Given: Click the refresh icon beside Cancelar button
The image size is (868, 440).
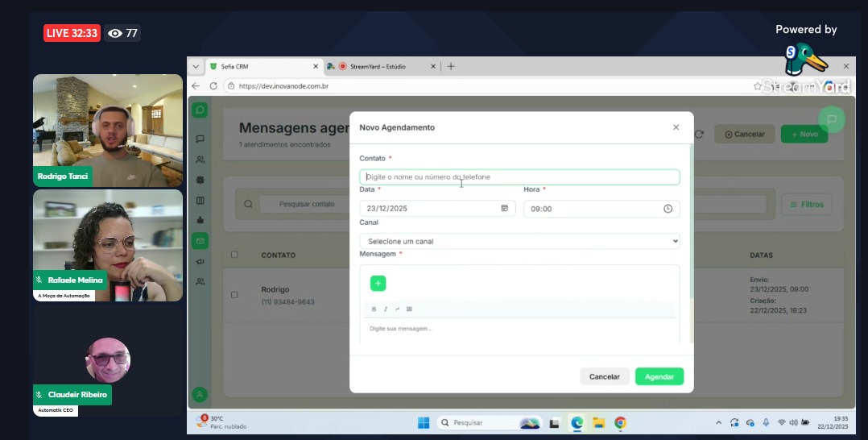Looking at the screenshot, I should (x=699, y=135).
